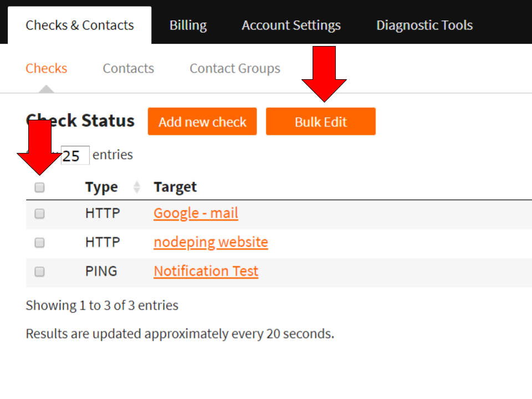
Task: Click the Type column sort arrow
Action: coord(136,187)
